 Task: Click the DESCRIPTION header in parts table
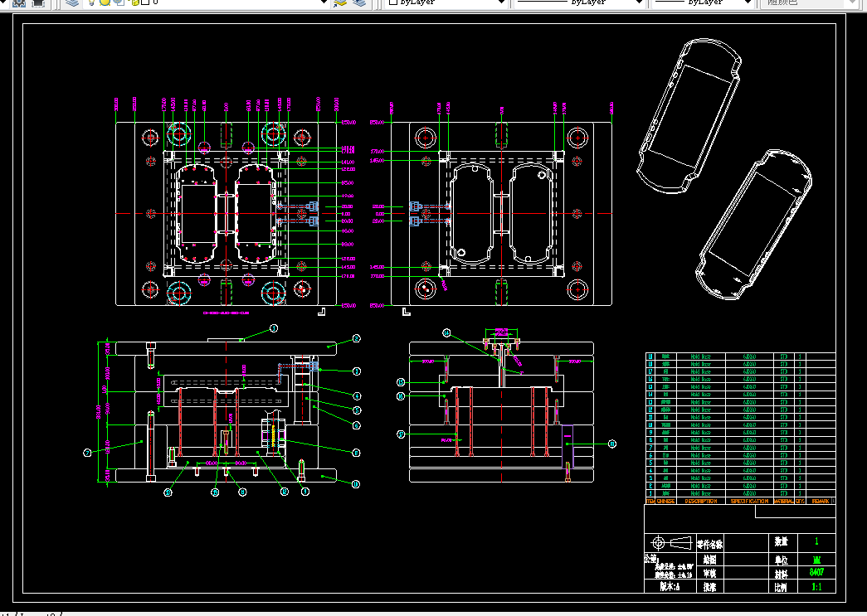coord(700,501)
